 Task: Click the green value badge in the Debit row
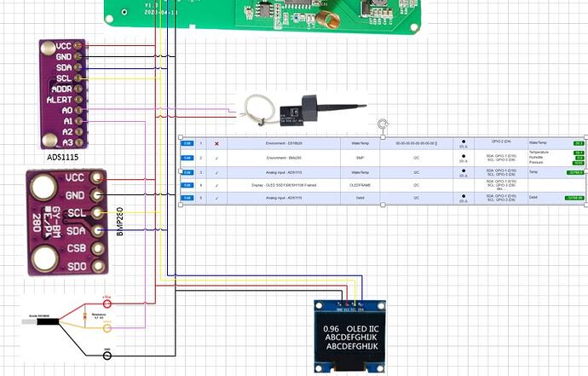[x=574, y=198]
